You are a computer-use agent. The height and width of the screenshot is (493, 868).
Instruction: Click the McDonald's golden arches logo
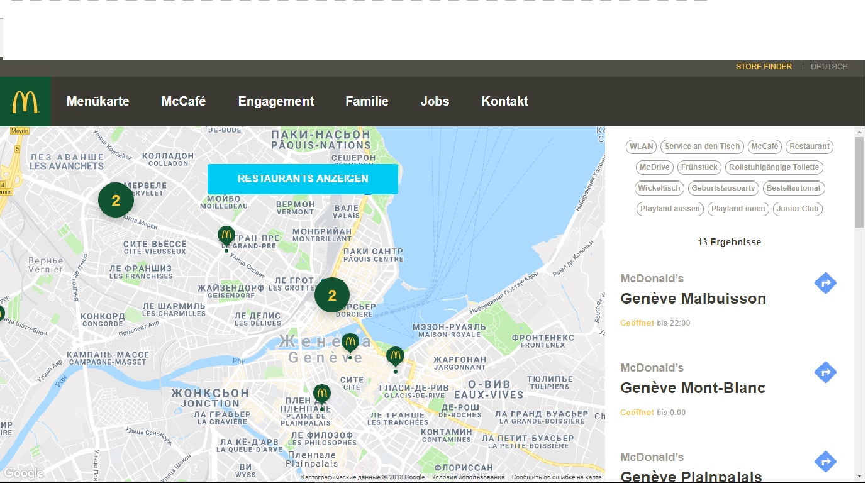[25, 101]
